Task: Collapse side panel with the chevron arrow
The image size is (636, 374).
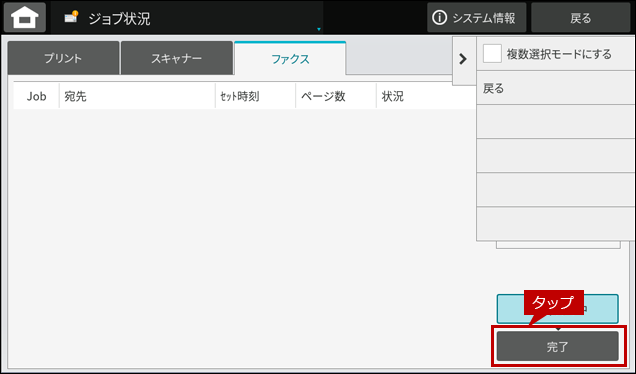Action: click(463, 59)
